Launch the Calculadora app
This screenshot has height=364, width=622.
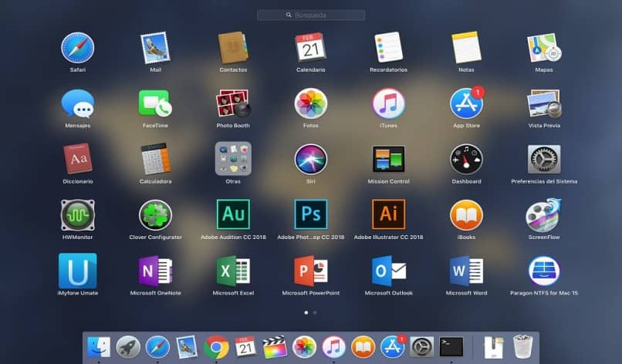[x=155, y=160]
